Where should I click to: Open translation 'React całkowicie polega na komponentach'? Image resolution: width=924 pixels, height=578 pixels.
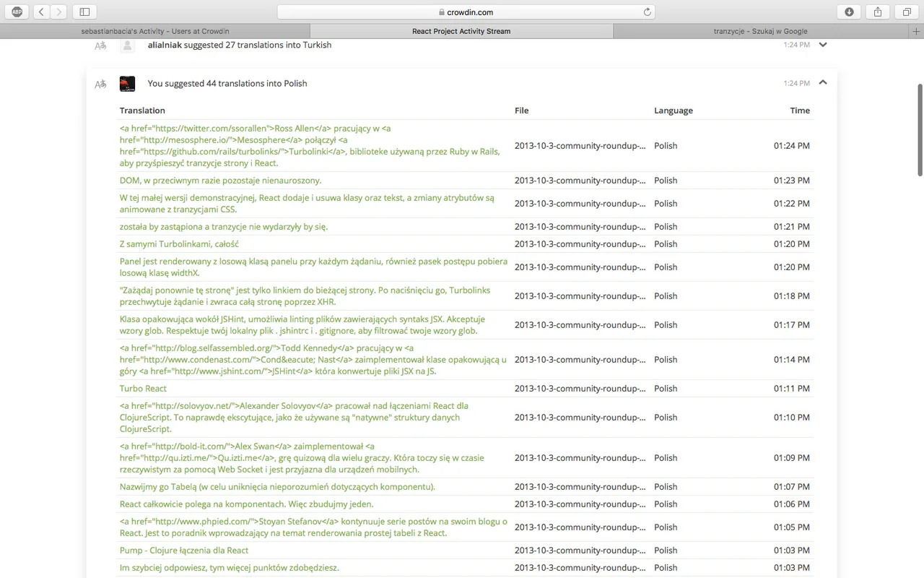[x=246, y=504]
